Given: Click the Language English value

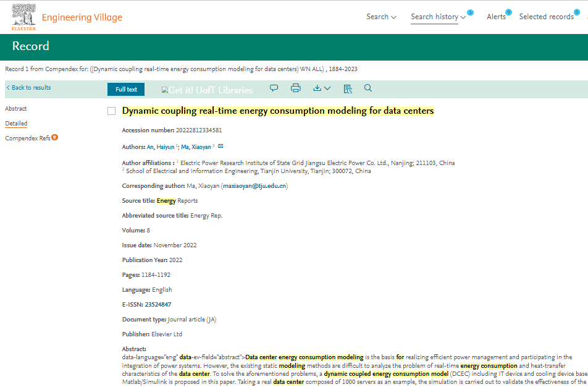Looking at the screenshot, I should 162,290.
